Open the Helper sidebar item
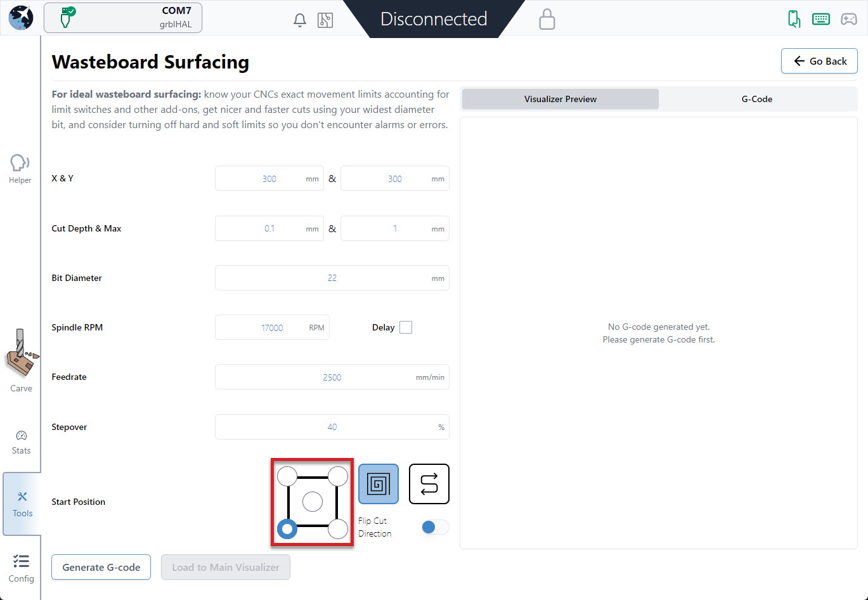This screenshot has height=600, width=868. (20, 169)
